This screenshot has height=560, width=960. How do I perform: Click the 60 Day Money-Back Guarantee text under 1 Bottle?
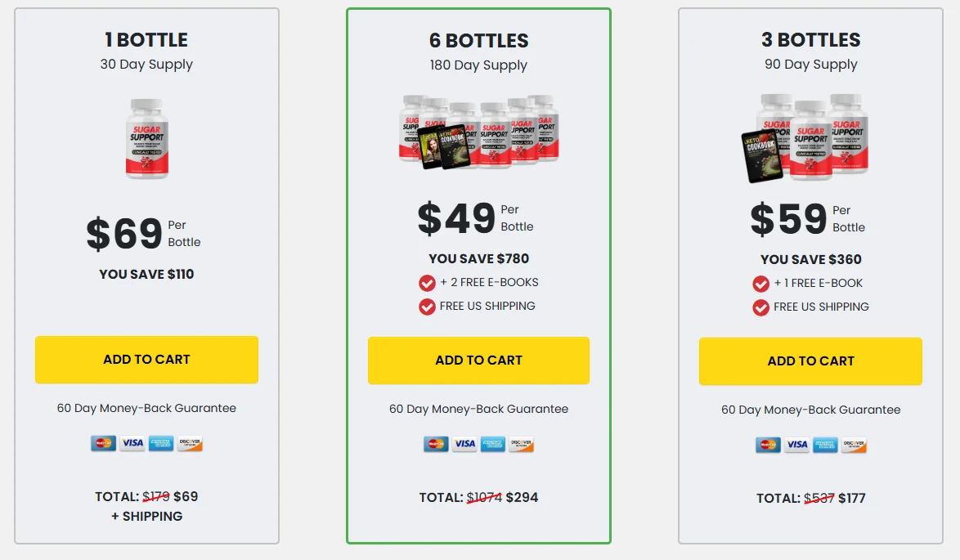coord(146,409)
